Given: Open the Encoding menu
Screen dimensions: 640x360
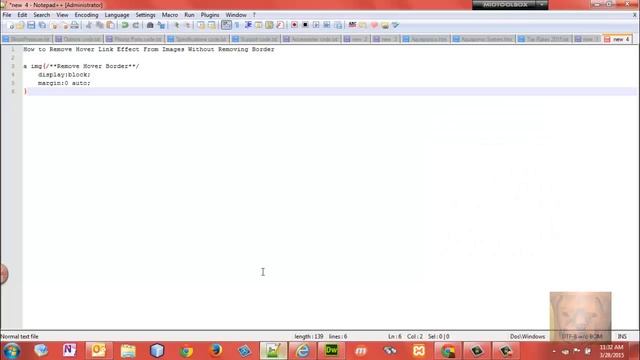Looking at the screenshot, I should [x=86, y=15].
